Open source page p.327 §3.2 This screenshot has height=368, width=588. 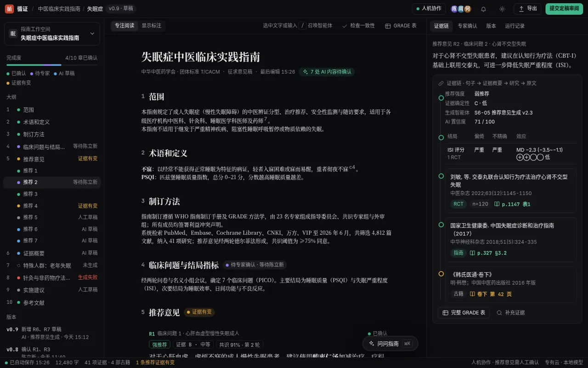pos(488,253)
